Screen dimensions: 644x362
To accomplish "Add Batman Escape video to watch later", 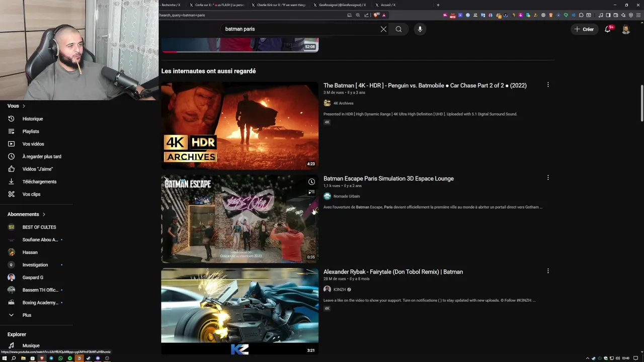I will pos(311,182).
